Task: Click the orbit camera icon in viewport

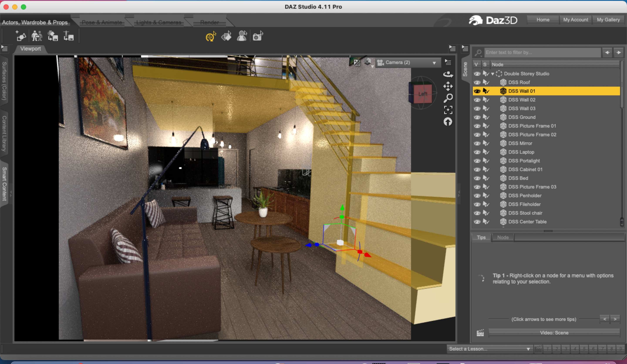Action: click(x=448, y=74)
